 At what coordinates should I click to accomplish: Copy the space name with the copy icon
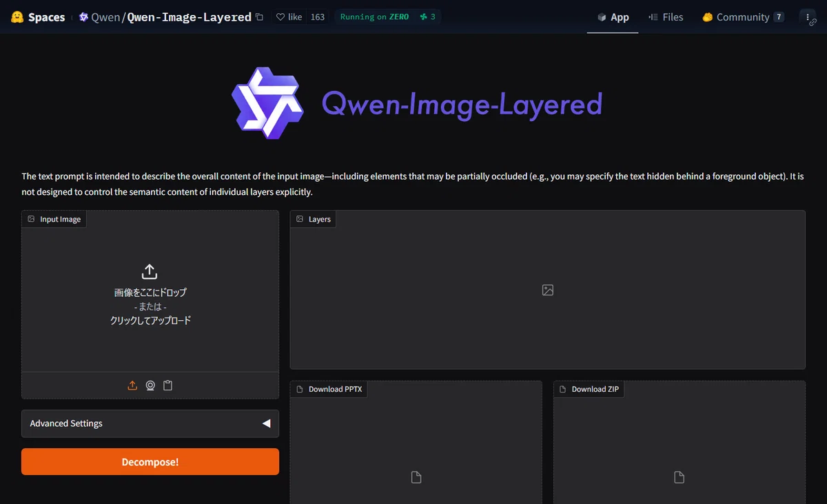click(x=259, y=17)
